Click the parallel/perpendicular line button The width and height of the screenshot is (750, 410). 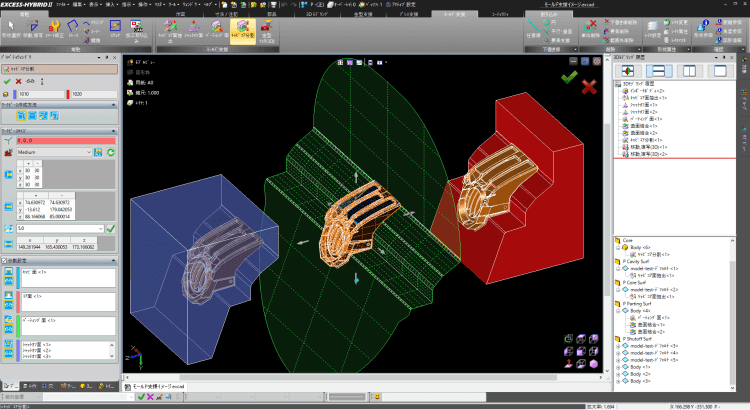pos(558,32)
